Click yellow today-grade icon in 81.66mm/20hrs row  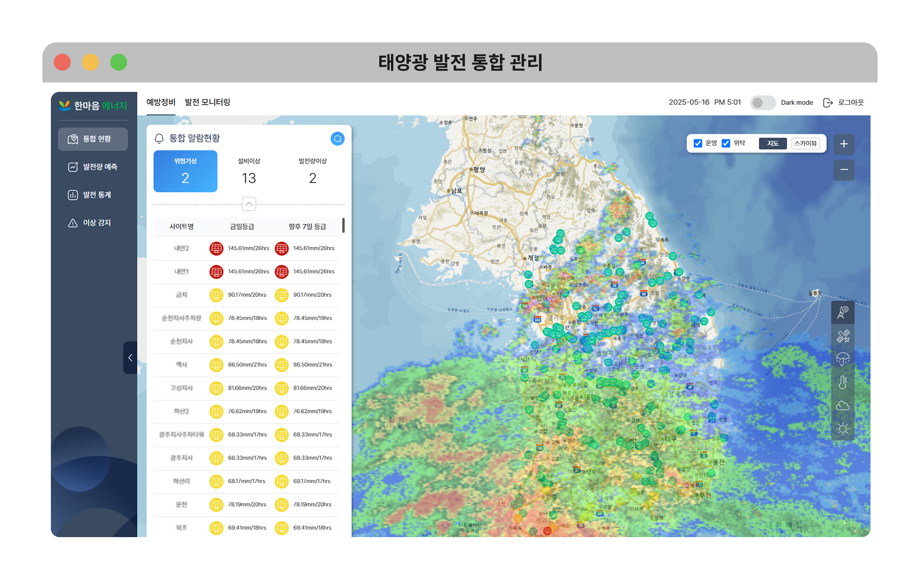click(x=216, y=388)
